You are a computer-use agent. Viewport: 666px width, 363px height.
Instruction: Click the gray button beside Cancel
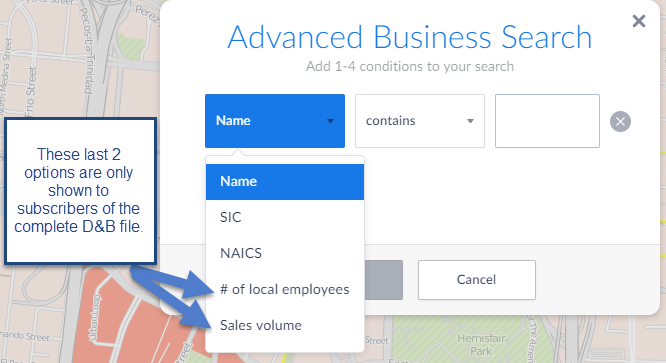point(384,280)
